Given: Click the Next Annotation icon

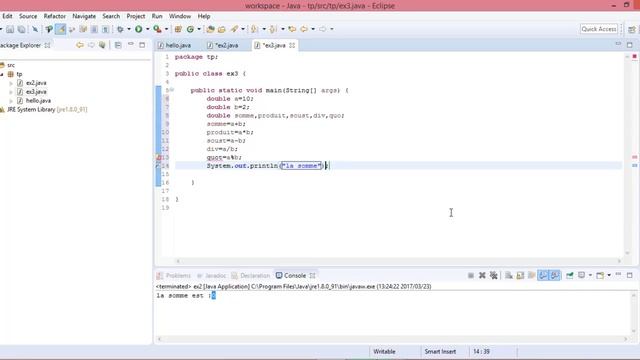Looking at the screenshot, I should (x=254, y=29).
